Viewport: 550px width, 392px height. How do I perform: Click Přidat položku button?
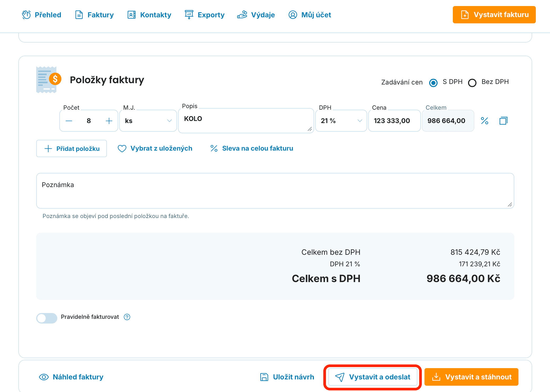coord(71,149)
